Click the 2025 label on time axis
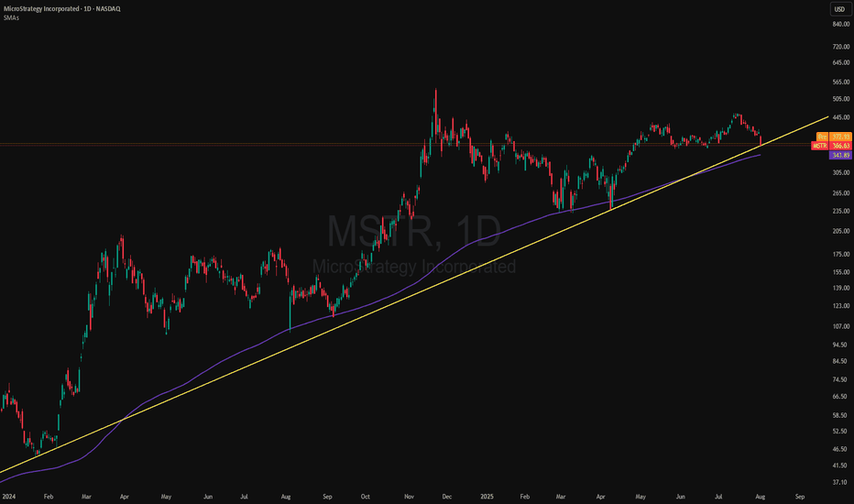854x504 pixels. point(487,497)
